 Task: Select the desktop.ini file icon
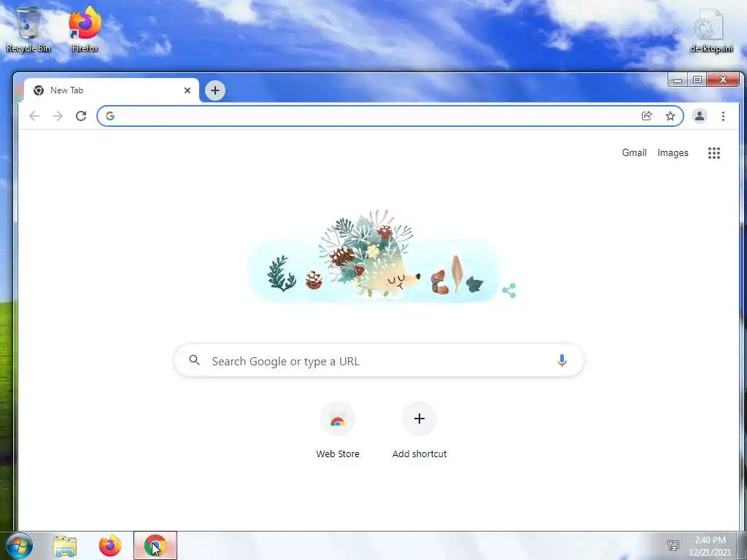point(711,30)
